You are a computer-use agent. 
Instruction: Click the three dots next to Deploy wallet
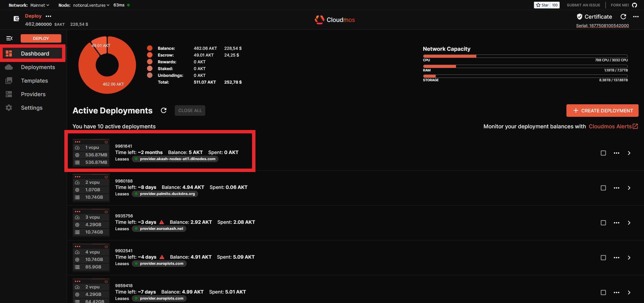click(48, 16)
